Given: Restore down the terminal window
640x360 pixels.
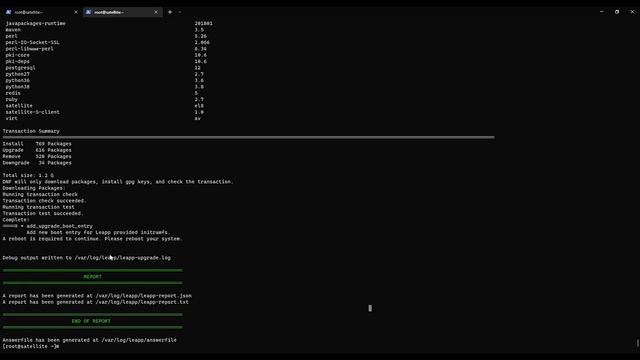Looking at the screenshot, I should click(x=617, y=12).
